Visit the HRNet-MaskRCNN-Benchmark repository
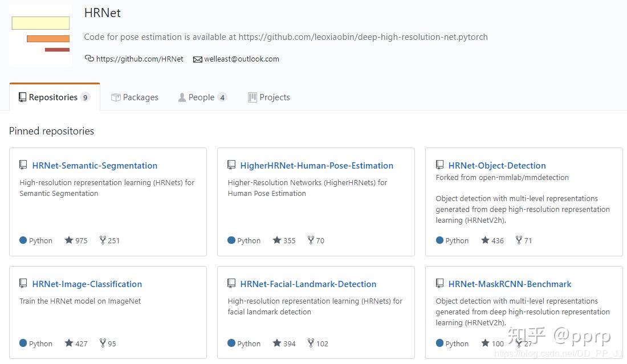Image resolution: width=627 pixels, height=364 pixels. (x=510, y=284)
